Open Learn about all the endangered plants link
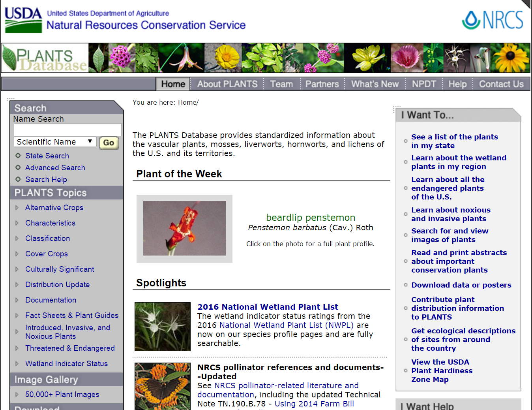Image resolution: width=532 pixels, height=410 pixels. point(448,188)
